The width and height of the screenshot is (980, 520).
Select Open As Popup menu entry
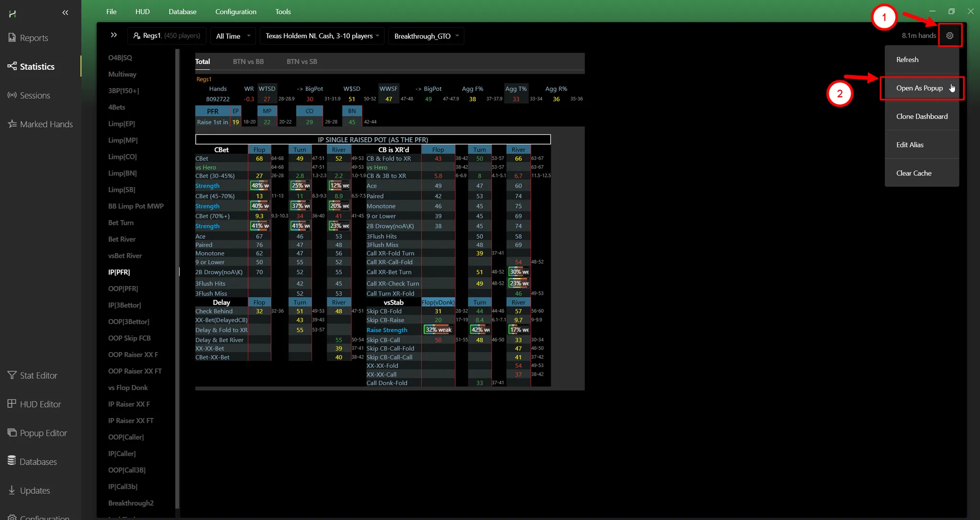coord(919,88)
